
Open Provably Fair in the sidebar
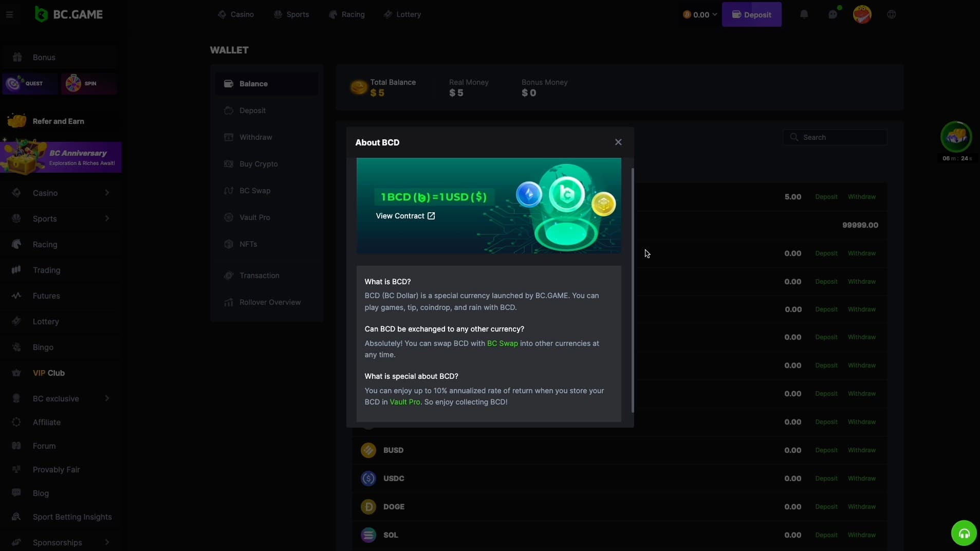click(x=60, y=470)
